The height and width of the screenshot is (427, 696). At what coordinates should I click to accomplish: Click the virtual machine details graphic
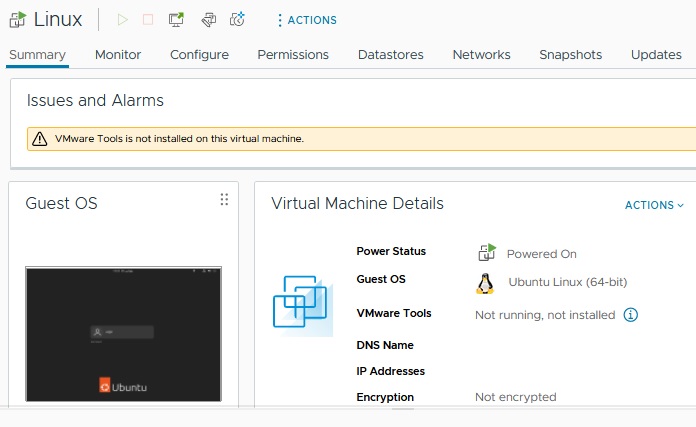pos(303,300)
